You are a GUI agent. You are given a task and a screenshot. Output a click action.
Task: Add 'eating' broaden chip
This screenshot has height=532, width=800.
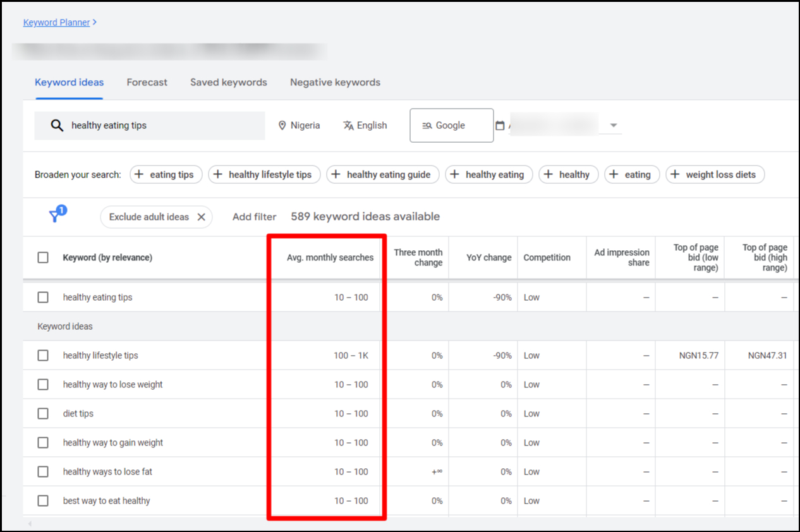tap(632, 174)
